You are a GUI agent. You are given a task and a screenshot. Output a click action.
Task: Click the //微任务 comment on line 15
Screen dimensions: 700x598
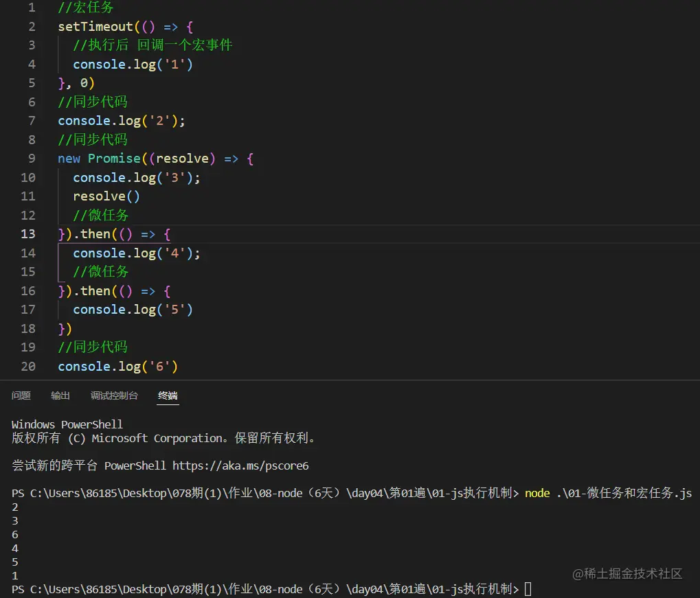101,271
